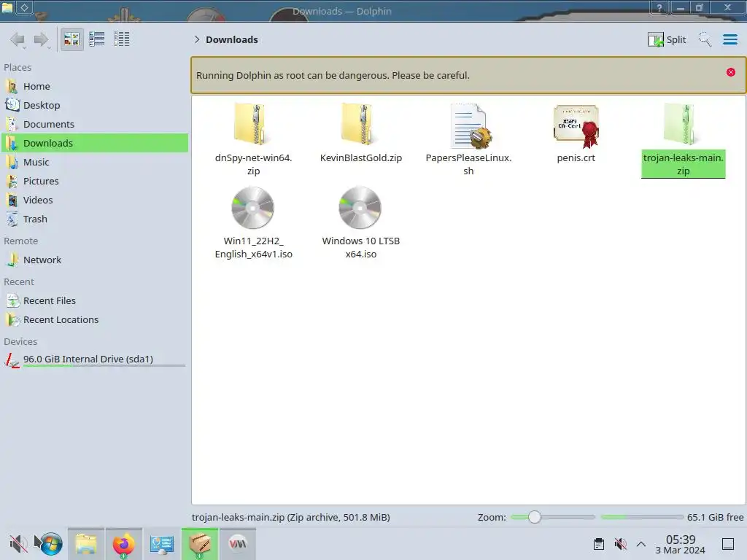Open Desktop in Places
Image resolution: width=747 pixels, height=560 pixels.
click(x=94, y=105)
